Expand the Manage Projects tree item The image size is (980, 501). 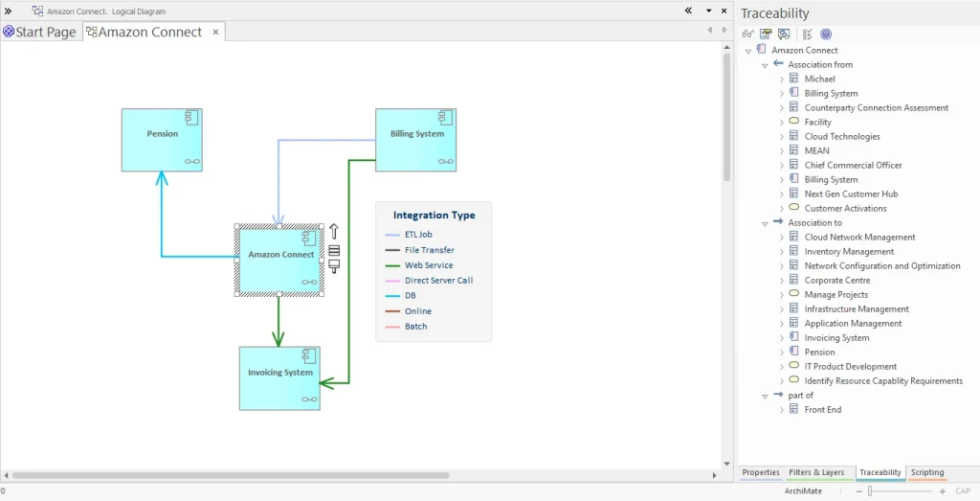coord(781,295)
